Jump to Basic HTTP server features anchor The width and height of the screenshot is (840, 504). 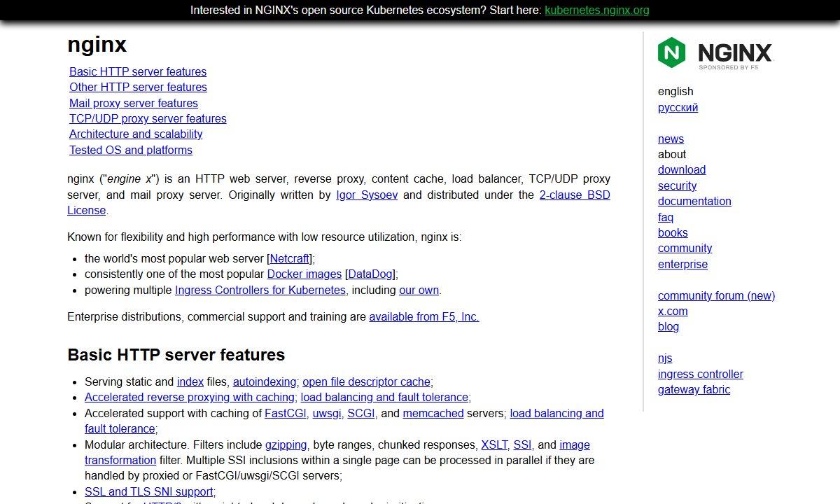click(x=138, y=71)
